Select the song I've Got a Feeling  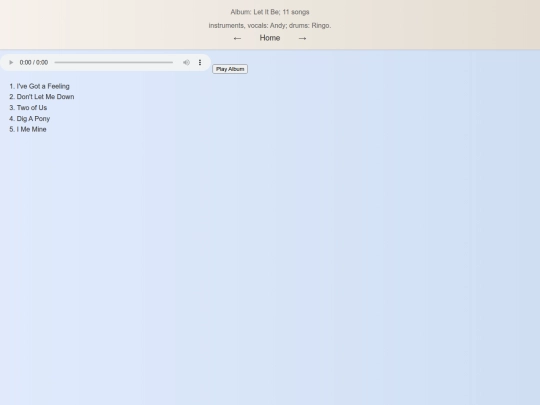coord(43,86)
